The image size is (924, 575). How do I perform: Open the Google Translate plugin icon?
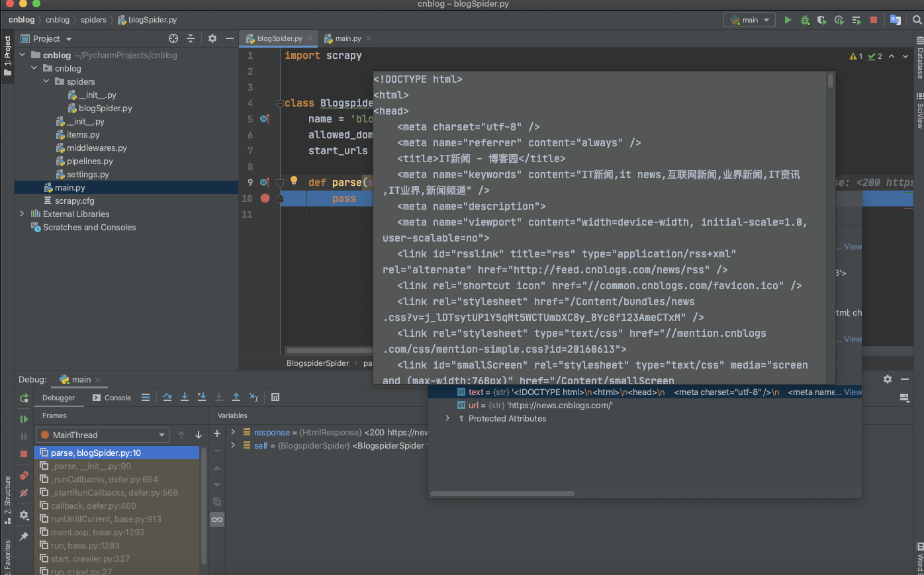point(896,20)
